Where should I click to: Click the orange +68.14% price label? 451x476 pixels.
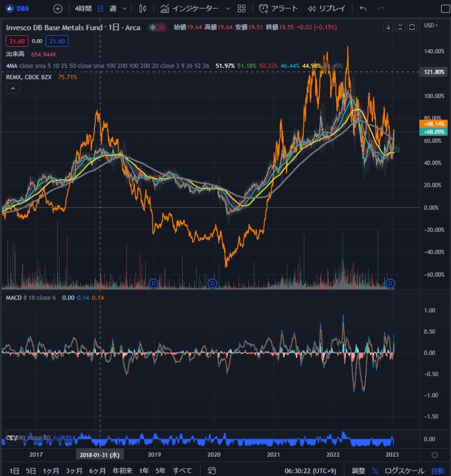click(x=434, y=124)
